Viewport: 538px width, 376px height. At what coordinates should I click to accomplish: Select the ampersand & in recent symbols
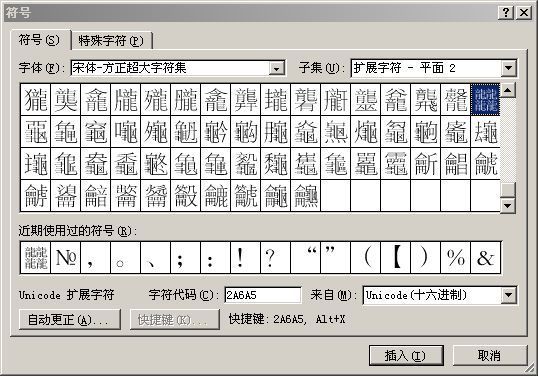pyautogui.click(x=486, y=257)
